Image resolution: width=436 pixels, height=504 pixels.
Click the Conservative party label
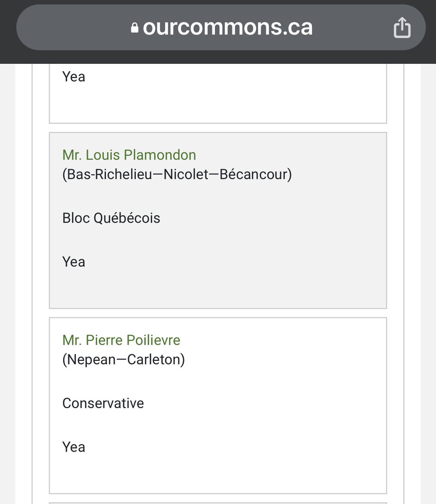(103, 403)
